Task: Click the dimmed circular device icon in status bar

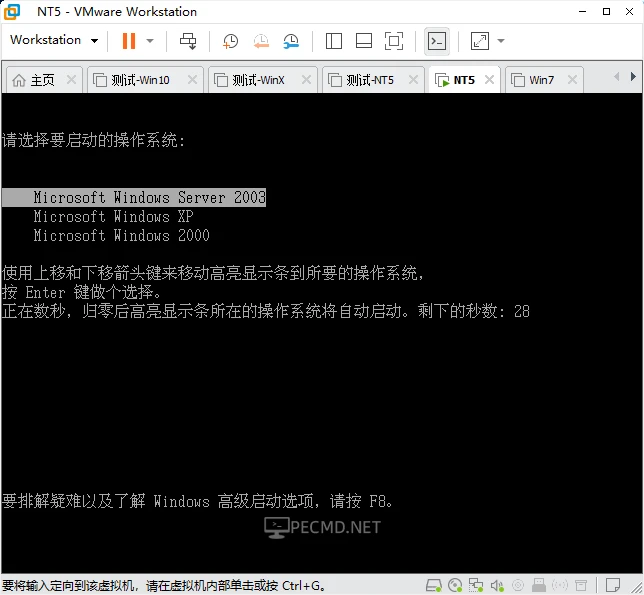Action: 518,585
